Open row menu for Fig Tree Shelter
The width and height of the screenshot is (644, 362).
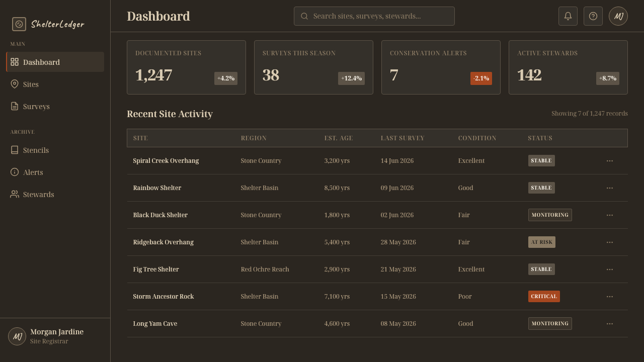pos(610,269)
